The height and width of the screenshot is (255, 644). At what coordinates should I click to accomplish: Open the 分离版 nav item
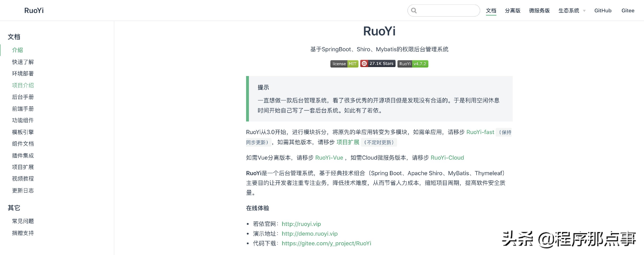512,10
